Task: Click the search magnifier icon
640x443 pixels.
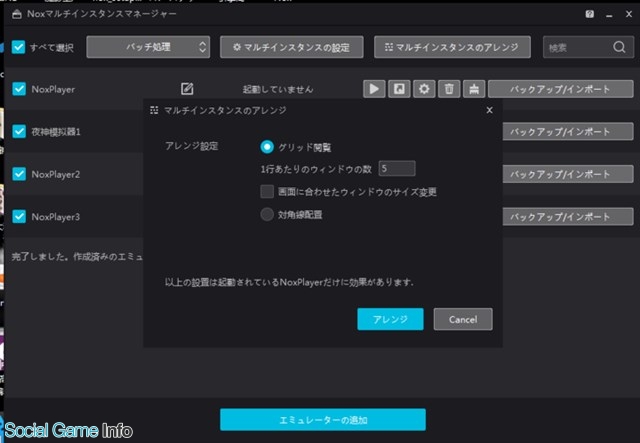Action: tap(619, 47)
